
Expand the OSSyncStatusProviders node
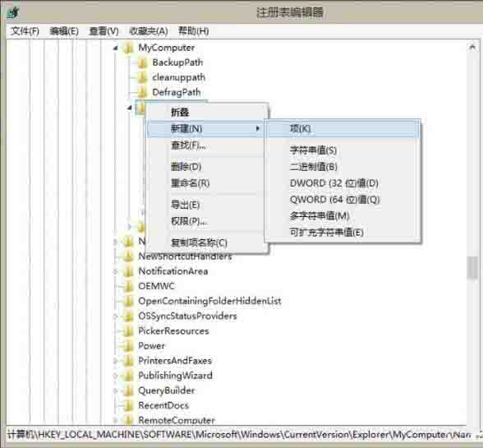coord(115,316)
